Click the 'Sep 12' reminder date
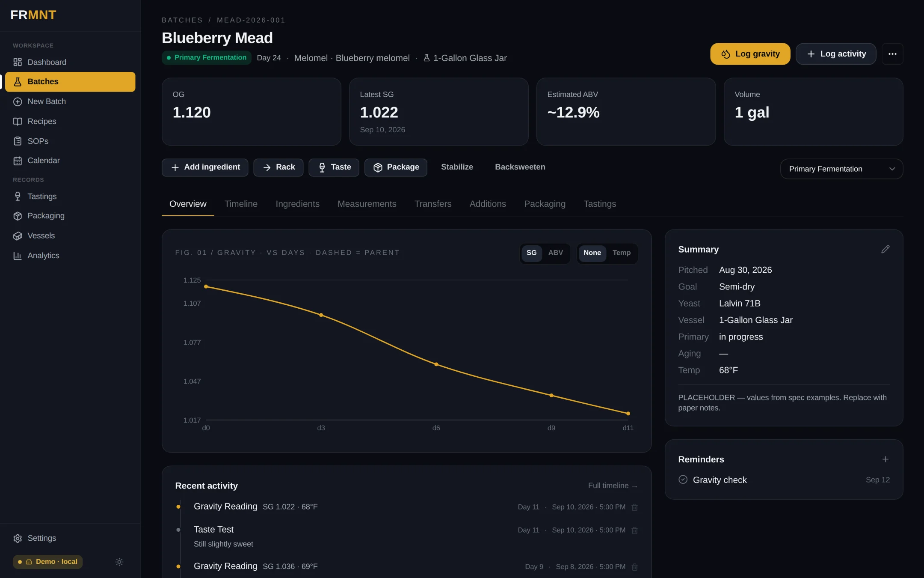Viewport: 924px width, 578px height. (x=878, y=480)
